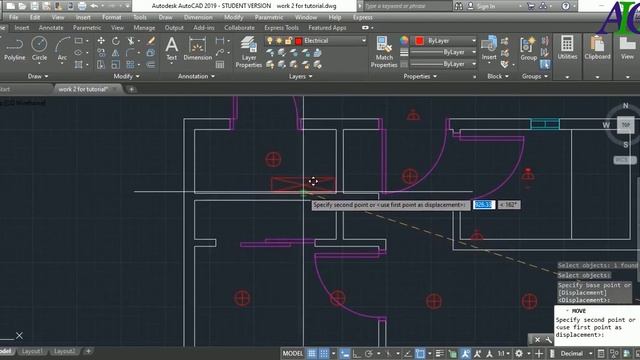
Task: Click the Table tool in Annotation panel
Action: (x=220, y=64)
